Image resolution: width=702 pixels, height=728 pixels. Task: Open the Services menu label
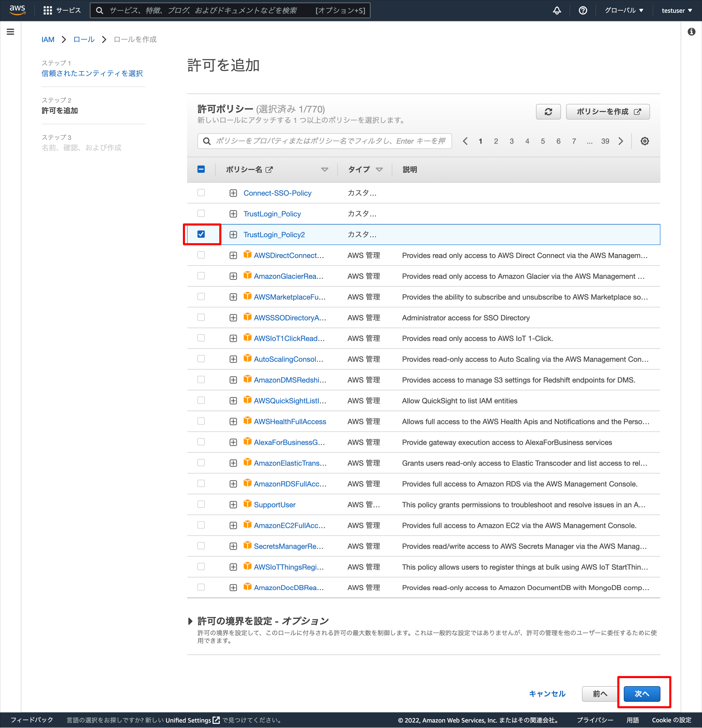[68, 10]
